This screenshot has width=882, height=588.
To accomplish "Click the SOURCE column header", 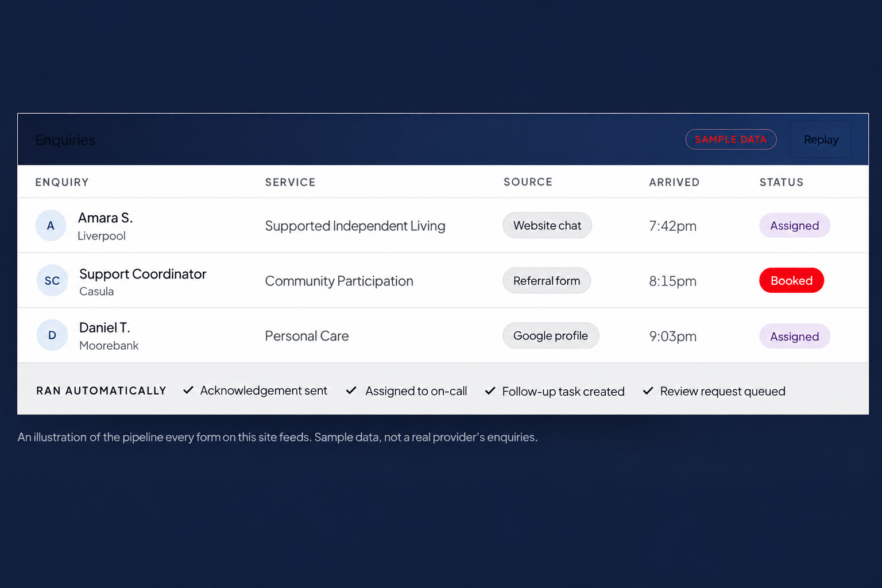I will [528, 182].
